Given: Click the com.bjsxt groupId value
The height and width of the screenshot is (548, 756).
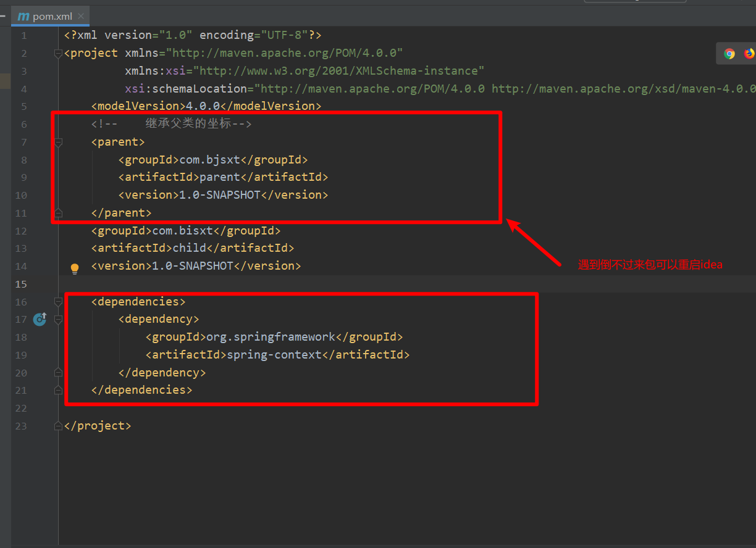Looking at the screenshot, I should click(210, 160).
